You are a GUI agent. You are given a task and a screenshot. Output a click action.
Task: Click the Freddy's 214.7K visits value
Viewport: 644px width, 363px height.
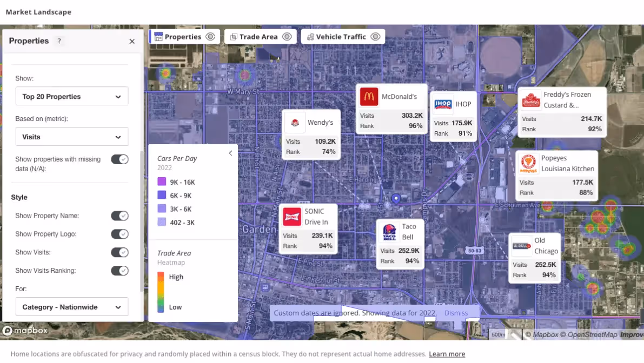pos(592,119)
